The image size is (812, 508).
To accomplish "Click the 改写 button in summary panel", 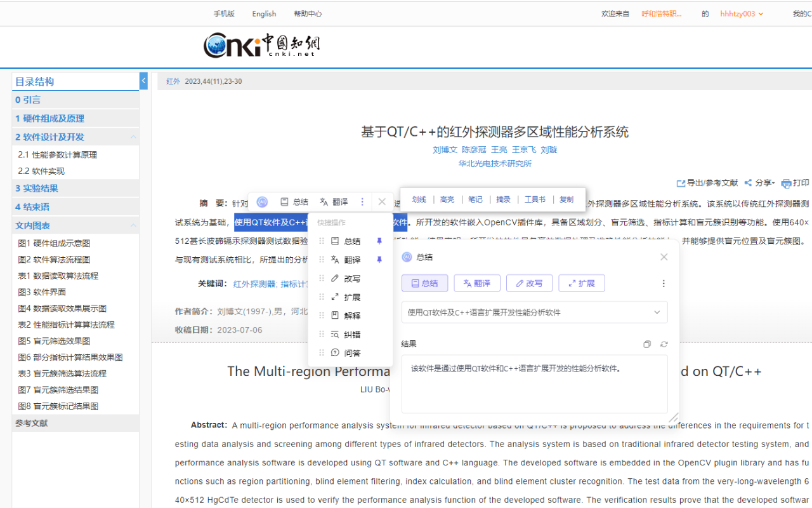I will click(529, 283).
